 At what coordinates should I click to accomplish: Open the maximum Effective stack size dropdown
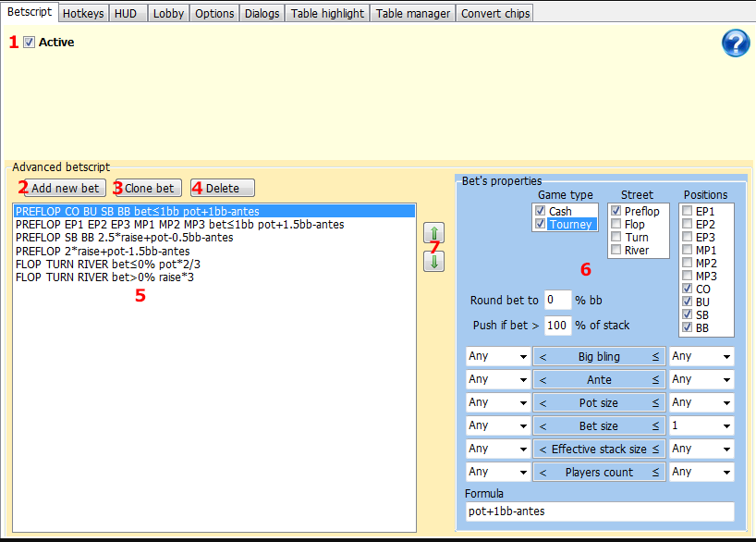point(701,449)
